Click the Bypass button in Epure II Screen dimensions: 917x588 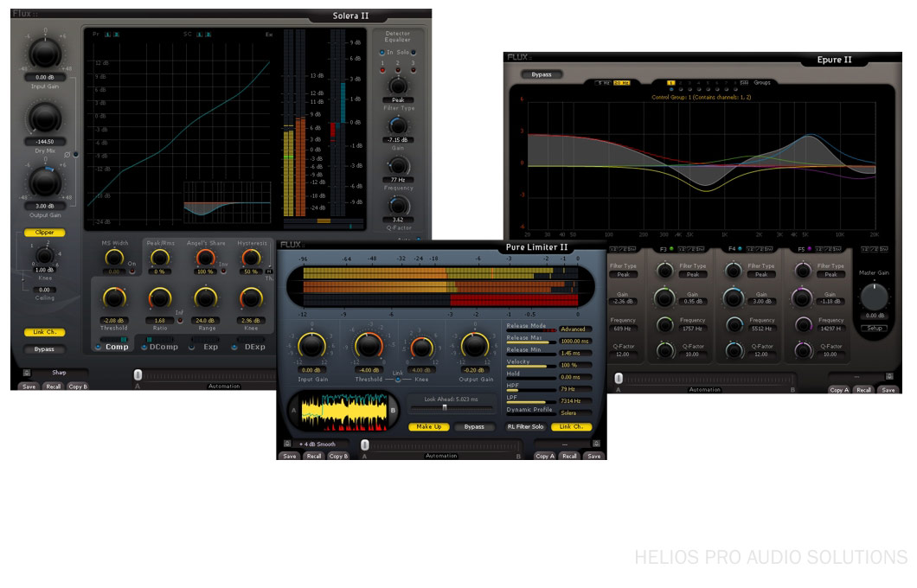coord(542,74)
